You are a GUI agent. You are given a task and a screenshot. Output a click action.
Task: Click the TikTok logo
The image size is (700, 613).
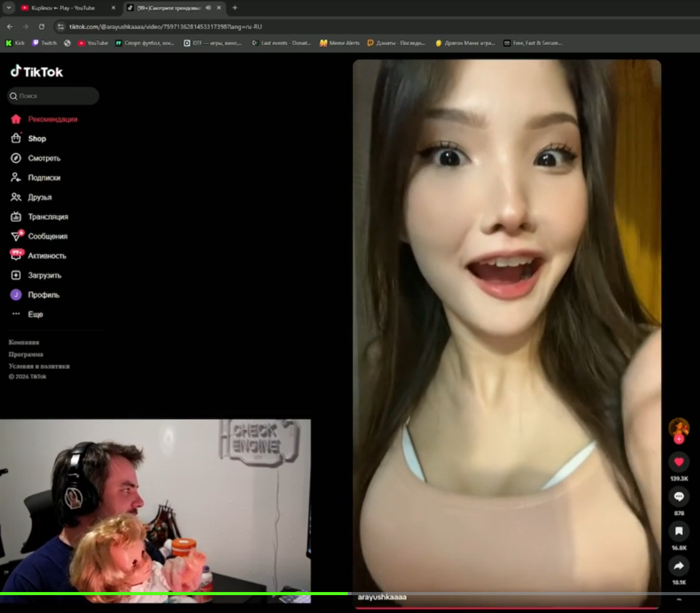click(36, 71)
